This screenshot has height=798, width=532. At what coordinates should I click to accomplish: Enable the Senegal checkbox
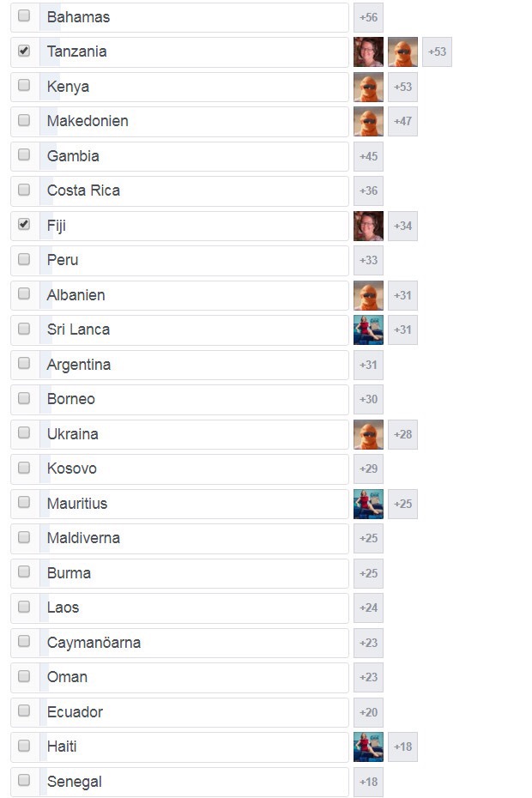pyautogui.click(x=24, y=780)
